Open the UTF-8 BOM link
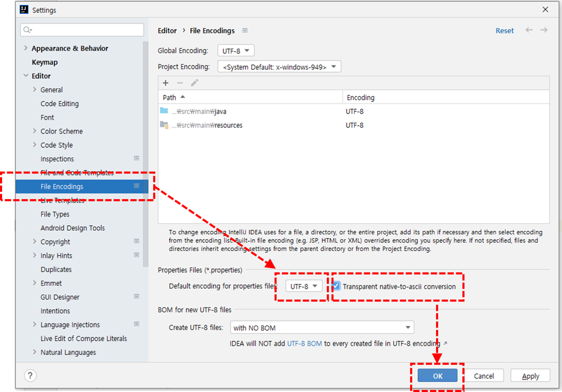 [x=304, y=343]
